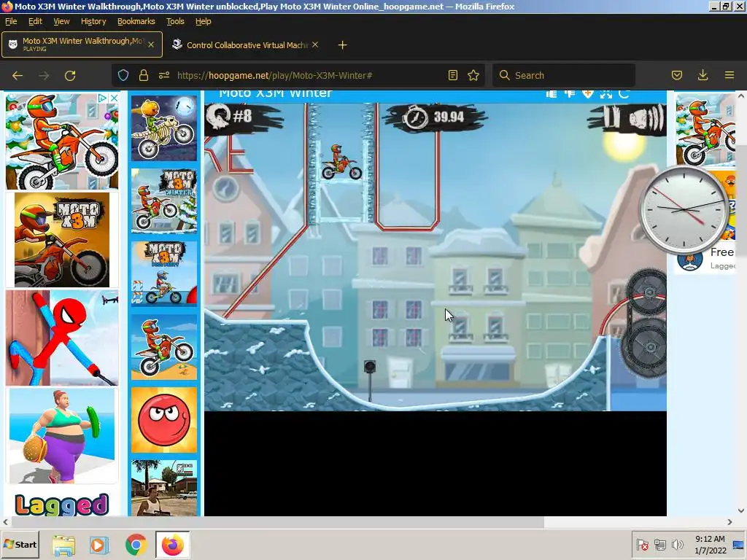Close the Control Collaborative Virtual Machine tab
The image size is (747, 560).
(315, 44)
